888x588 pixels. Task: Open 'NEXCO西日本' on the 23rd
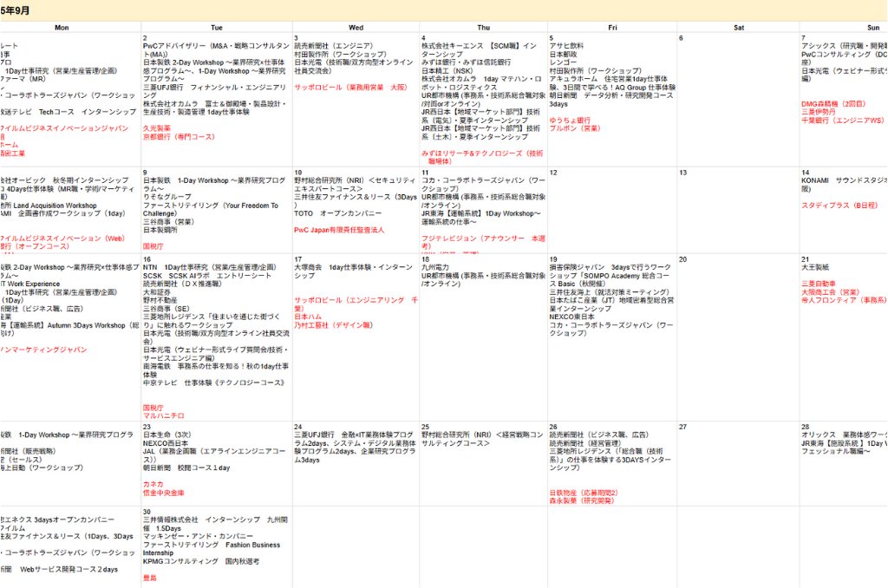point(166,443)
